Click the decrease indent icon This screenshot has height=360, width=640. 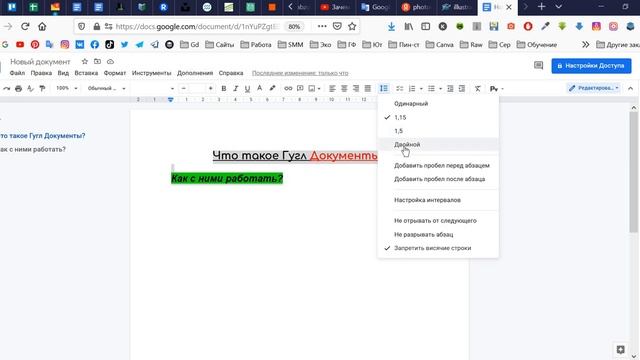click(450, 89)
